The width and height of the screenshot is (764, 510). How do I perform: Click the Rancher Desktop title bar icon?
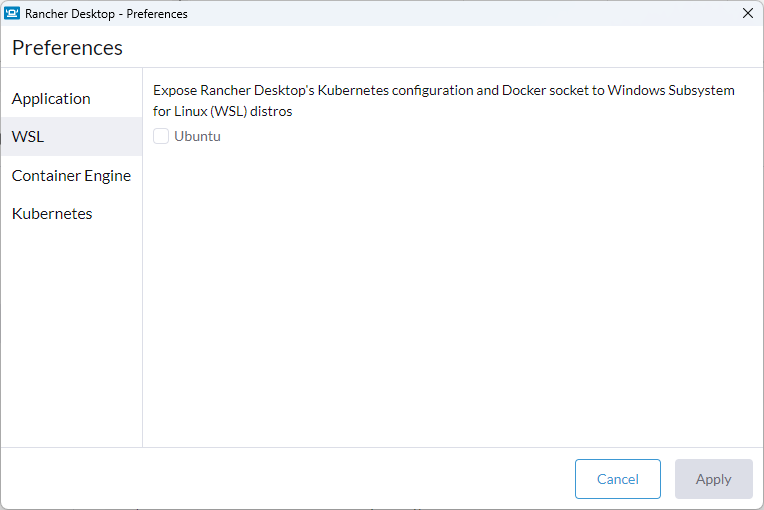[12, 13]
